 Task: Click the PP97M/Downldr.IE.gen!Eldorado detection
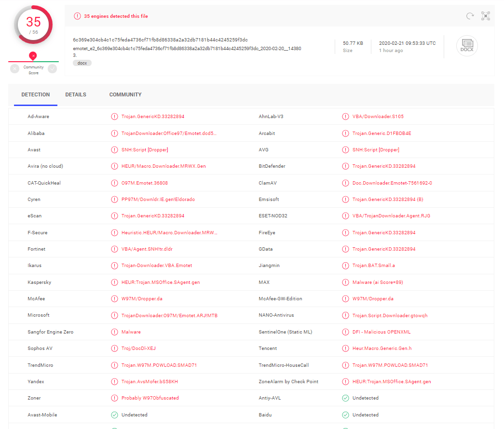pos(158,200)
